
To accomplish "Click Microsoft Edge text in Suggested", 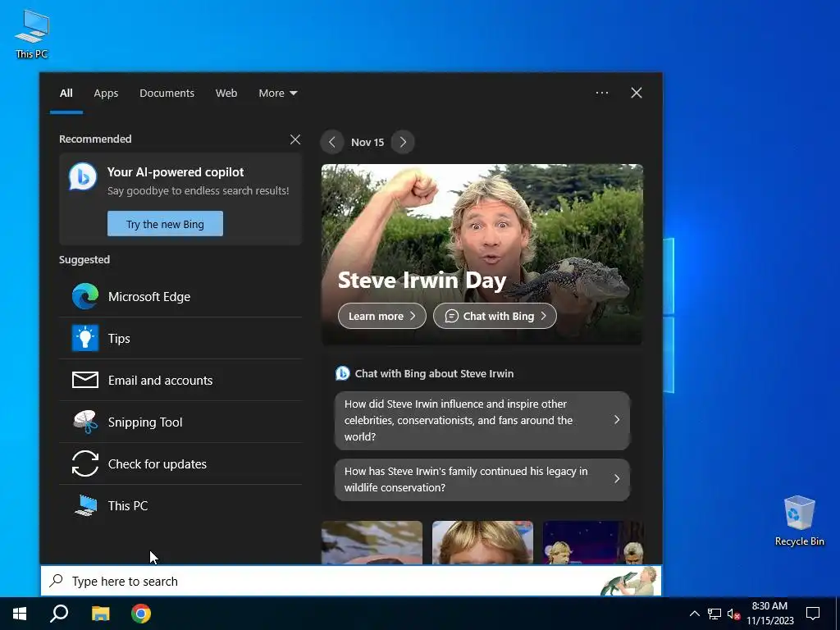I will tap(149, 297).
